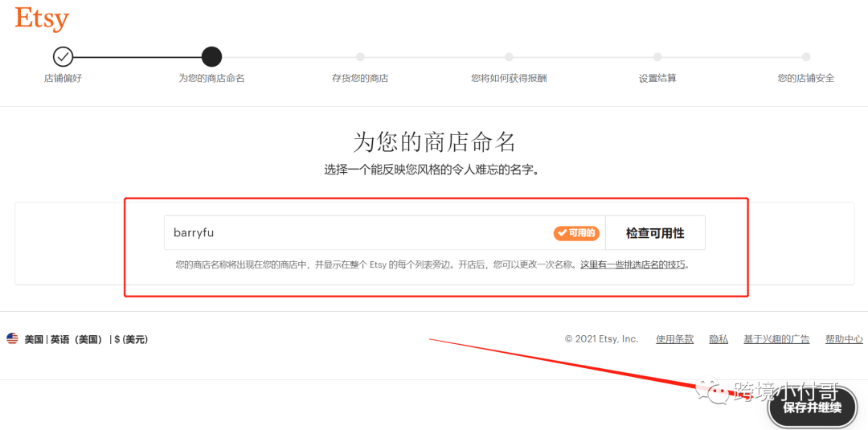Open the 这里有一些挑选店名的技巧 link
Viewport: 868px width, 430px height.
click(633, 264)
